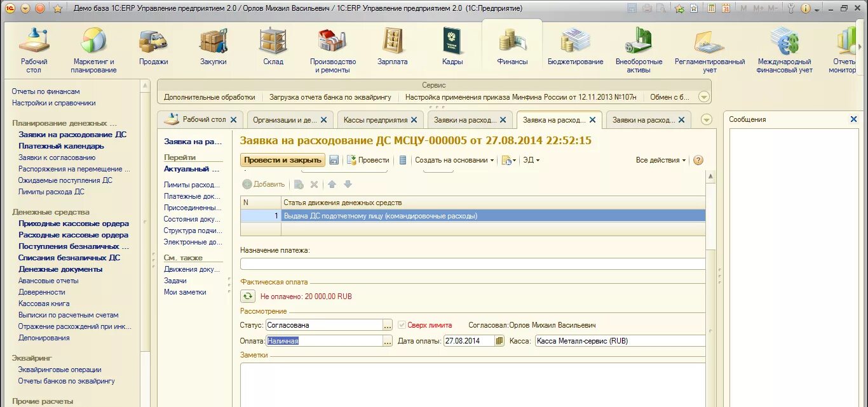Toggle the Сверх лимита checkbox
Image resolution: width=868 pixels, height=407 pixels.
(x=402, y=324)
